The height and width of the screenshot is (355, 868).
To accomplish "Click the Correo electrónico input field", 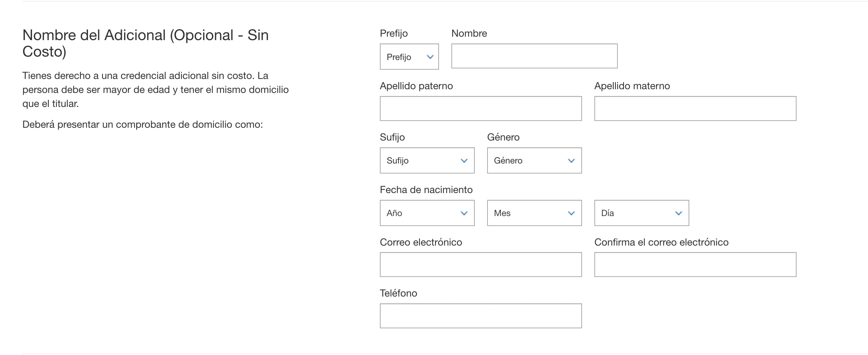I will point(481,265).
